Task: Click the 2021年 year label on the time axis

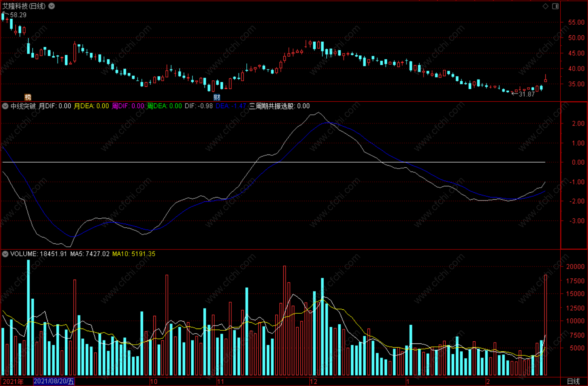Action: pyautogui.click(x=13, y=381)
